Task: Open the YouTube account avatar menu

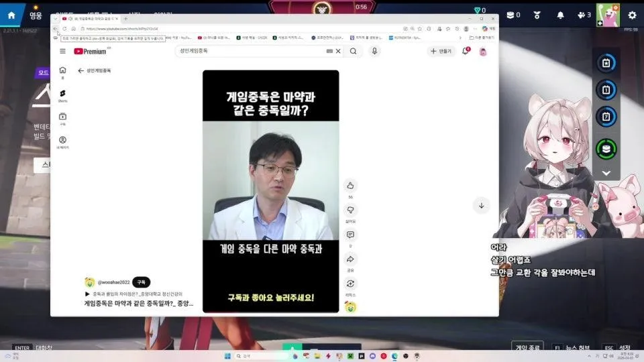Action: tap(483, 52)
